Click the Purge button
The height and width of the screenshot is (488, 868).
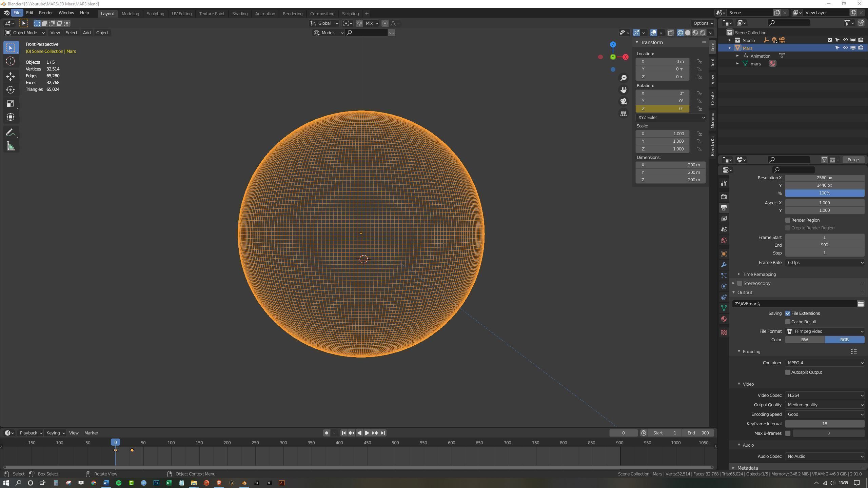853,160
